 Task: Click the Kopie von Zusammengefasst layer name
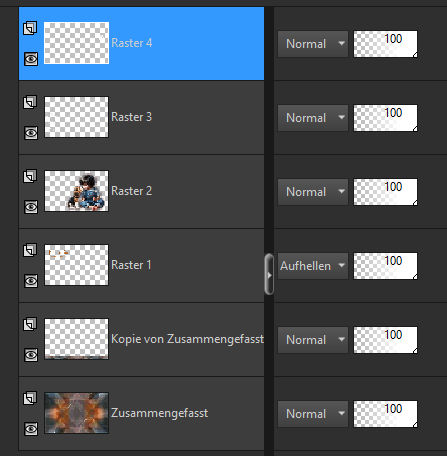click(187, 339)
